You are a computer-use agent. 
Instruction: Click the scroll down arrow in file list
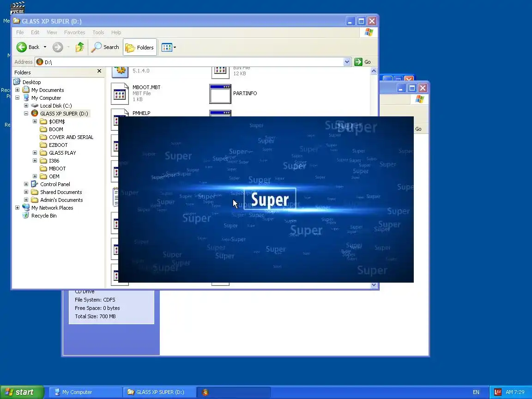(x=374, y=285)
